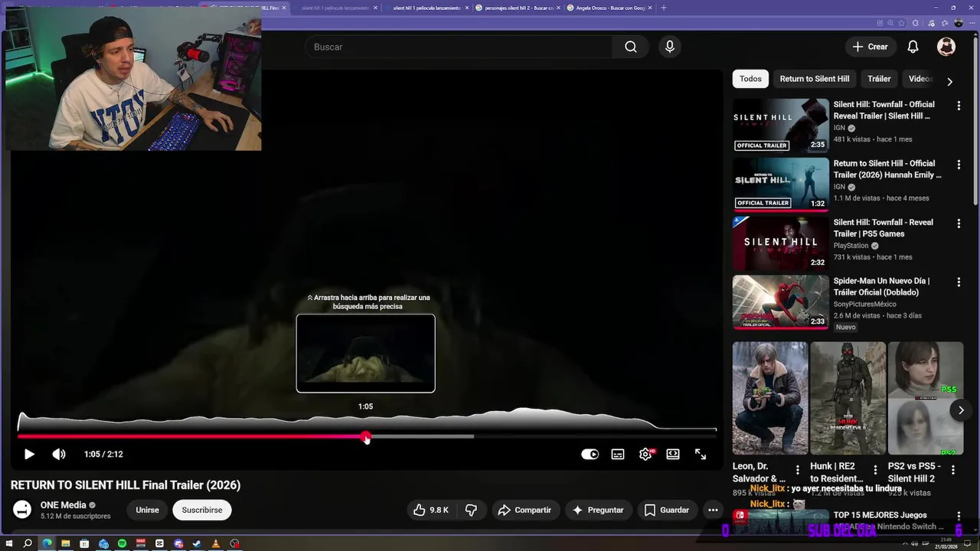Click Compartir to share video

[x=524, y=510]
